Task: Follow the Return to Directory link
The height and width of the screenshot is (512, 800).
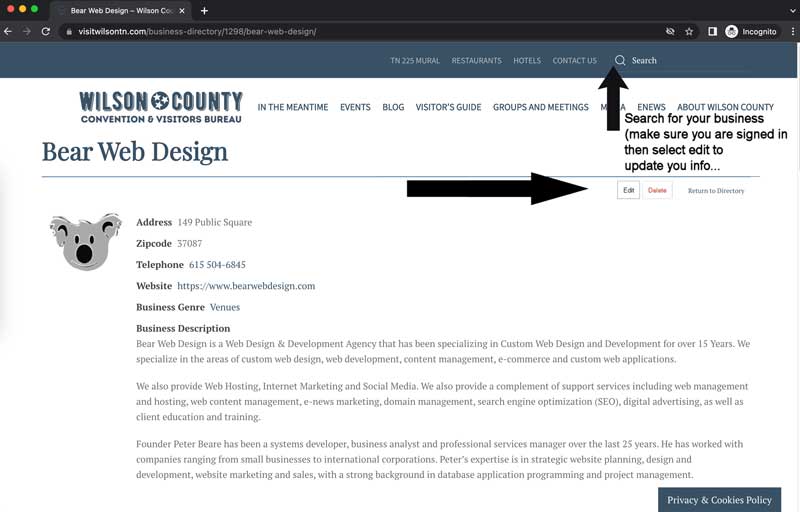Action: pos(716,191)
